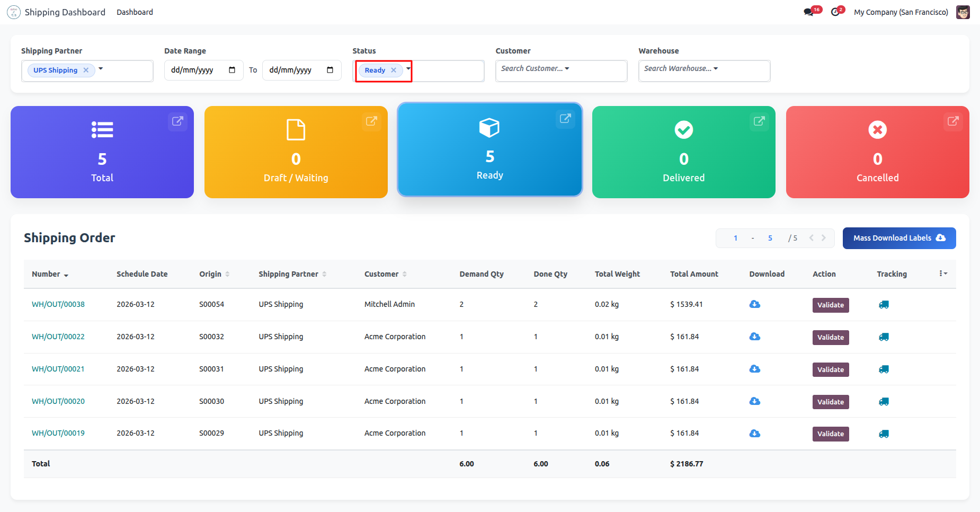Remove the UPS Shipping partner tag
Image resolution: width=980 pixels, height=512 pixels.
click(86, 70)
